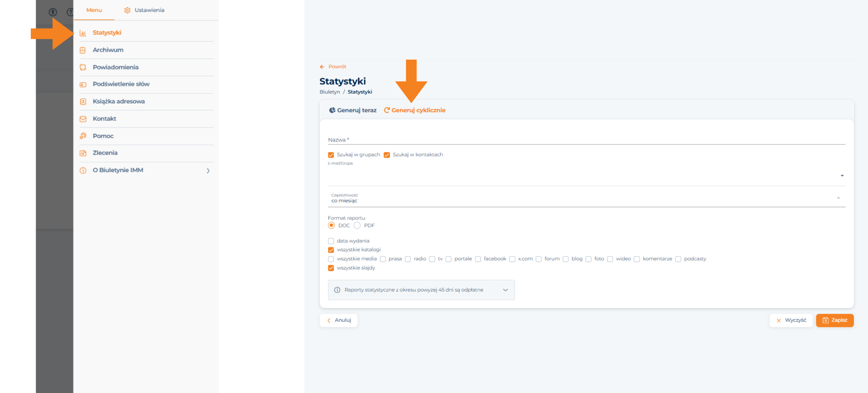868x393 pixels.
Task: Click the Statystyki bar chart icon
Action: (83, 33)
